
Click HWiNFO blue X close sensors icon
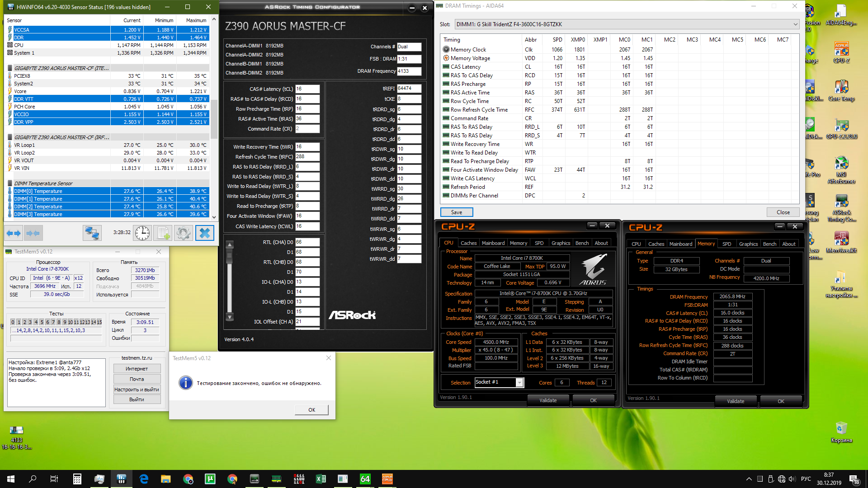[204, 233]
